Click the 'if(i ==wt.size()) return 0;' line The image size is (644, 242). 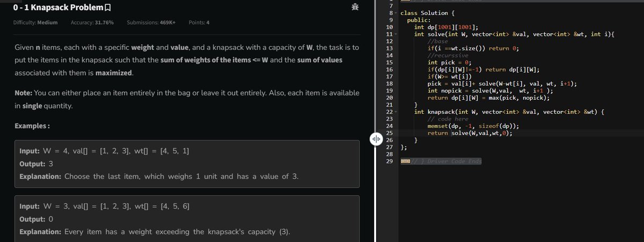[x=473, y=48]
